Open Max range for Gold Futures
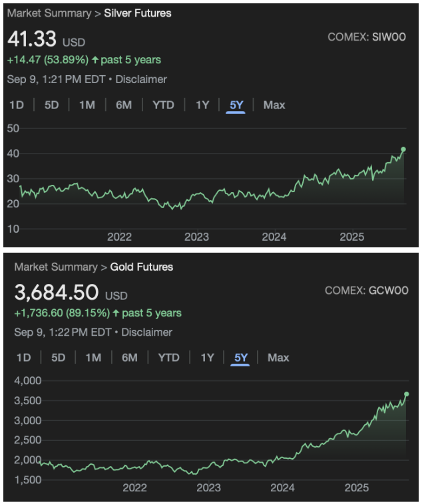This screenshot has height=504, width=426. pos(278,358)
